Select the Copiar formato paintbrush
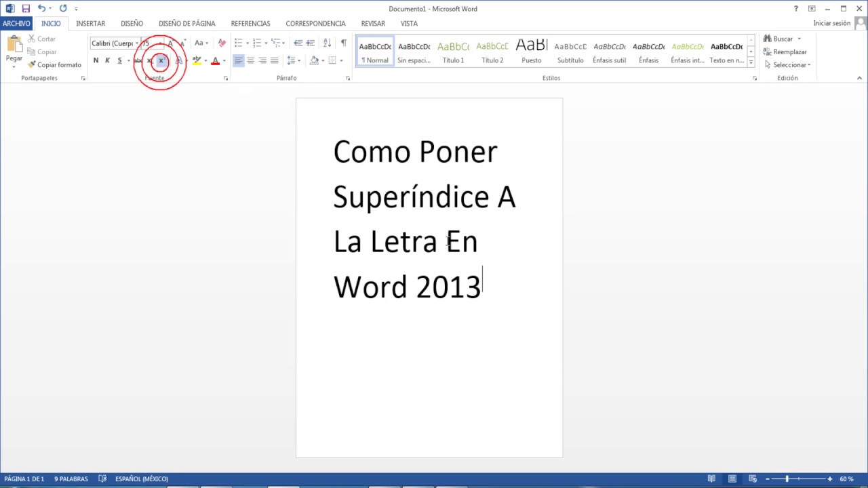Viewport: 868px width, 488px height. pos(54,65)
